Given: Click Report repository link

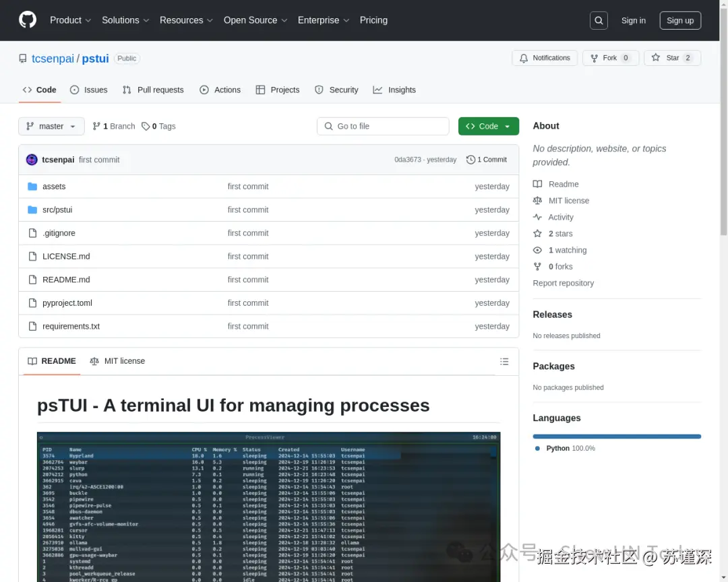Looking at the screenshot, I should coord(563,283).
